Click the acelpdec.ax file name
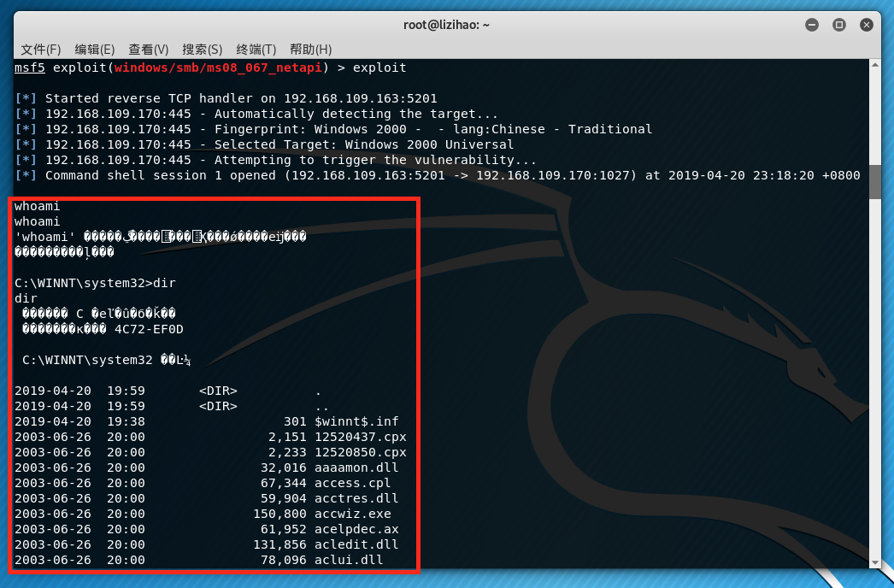 pyautogui.click(x=357, y=530)
